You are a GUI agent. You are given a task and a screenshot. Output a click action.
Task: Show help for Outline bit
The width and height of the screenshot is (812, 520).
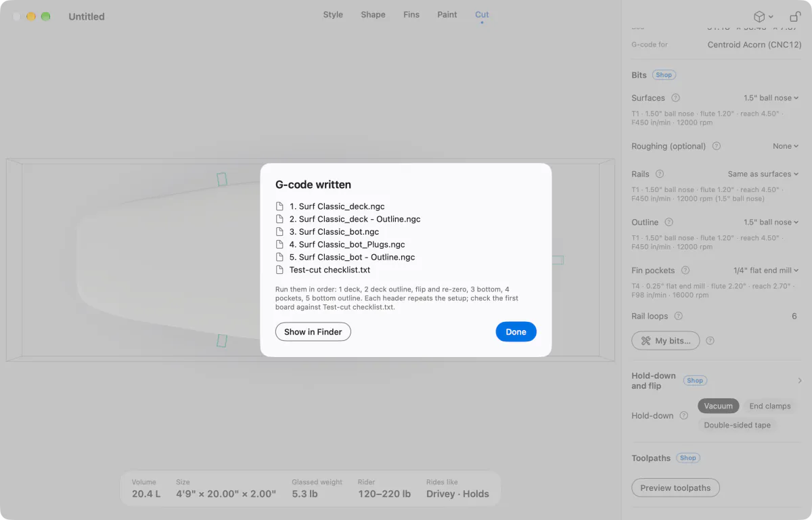pos(669,222)
